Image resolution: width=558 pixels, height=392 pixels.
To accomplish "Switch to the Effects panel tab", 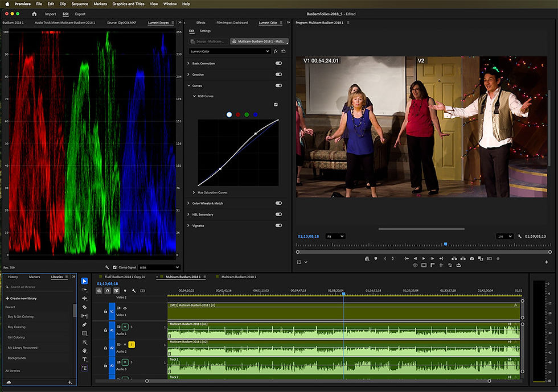I will coord(200,22).
